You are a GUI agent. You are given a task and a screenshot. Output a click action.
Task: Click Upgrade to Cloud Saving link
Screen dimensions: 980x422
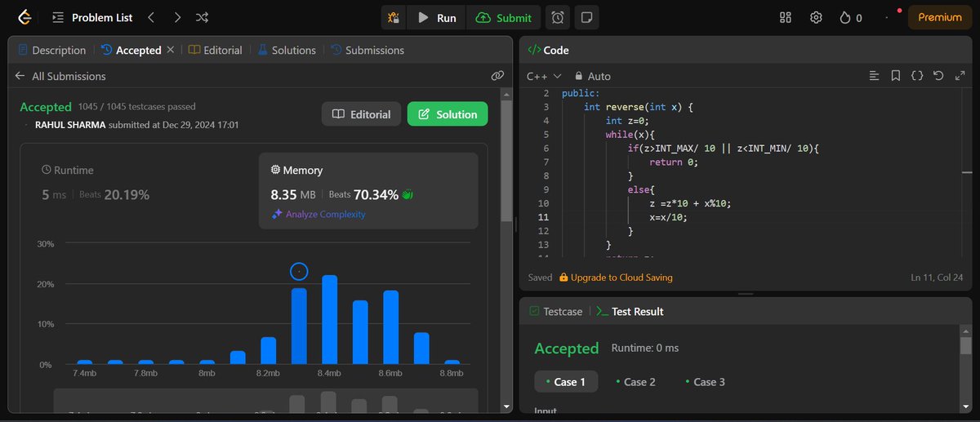coord(616,278)
